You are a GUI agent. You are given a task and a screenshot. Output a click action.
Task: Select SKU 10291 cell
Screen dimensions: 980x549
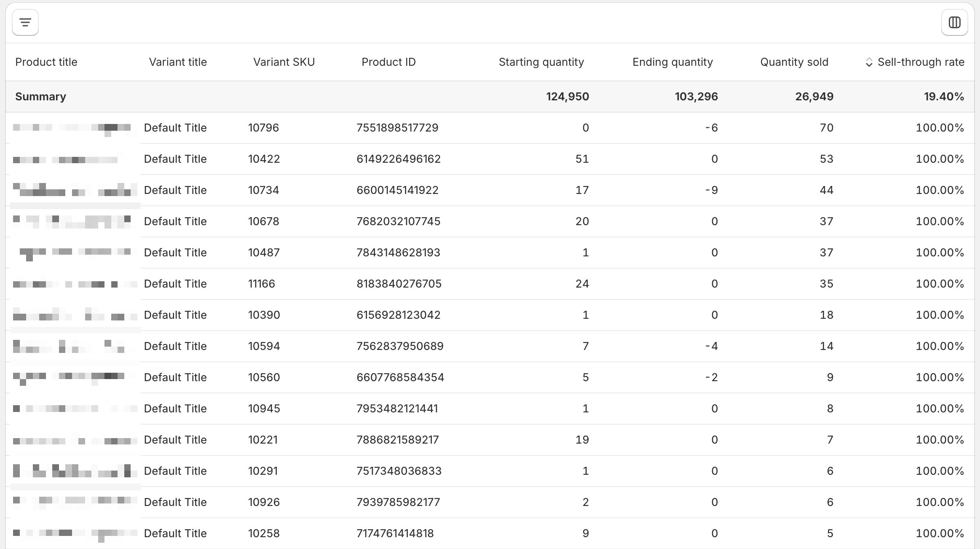coord(263,471)
